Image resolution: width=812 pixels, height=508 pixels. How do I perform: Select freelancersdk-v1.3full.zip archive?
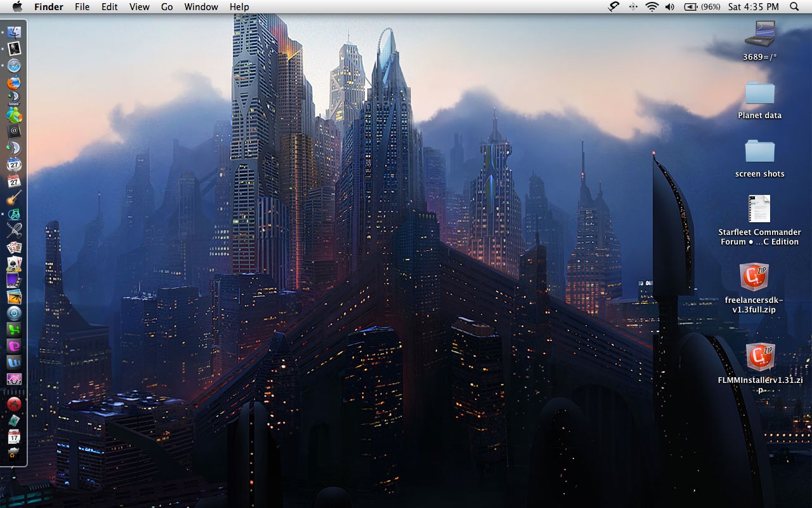[x=754, y=277]
